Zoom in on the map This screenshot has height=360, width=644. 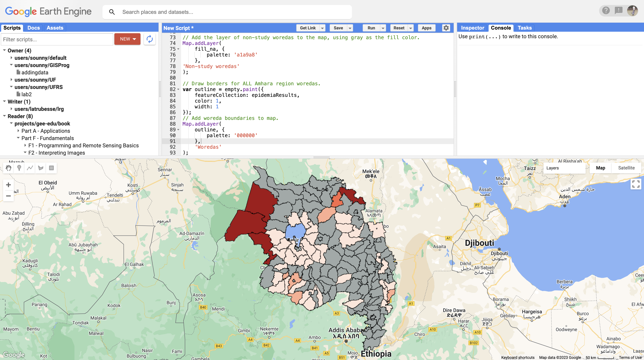pyautogui.click(x=8, y=185)
